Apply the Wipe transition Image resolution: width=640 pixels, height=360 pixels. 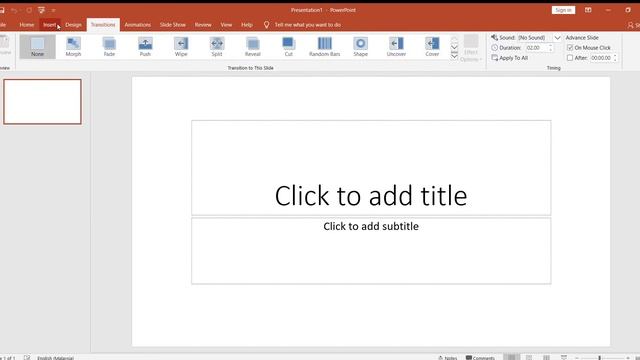(181, 47)
